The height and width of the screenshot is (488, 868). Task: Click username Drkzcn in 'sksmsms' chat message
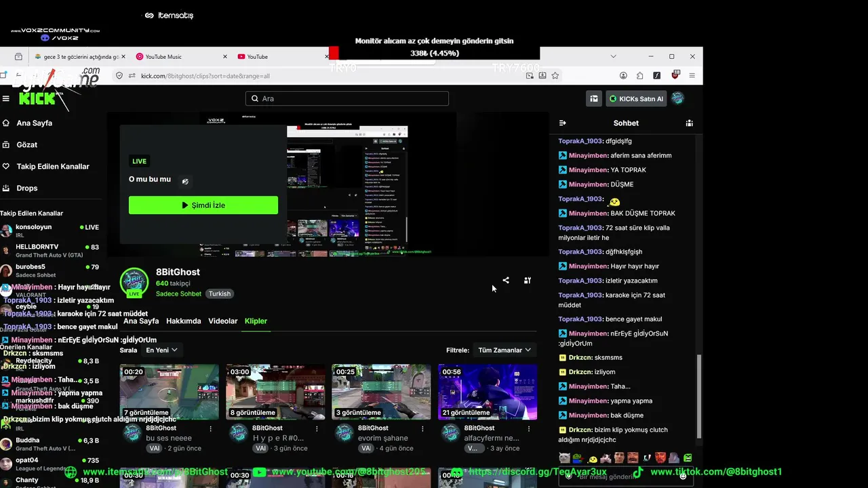[x=580, y=357]
